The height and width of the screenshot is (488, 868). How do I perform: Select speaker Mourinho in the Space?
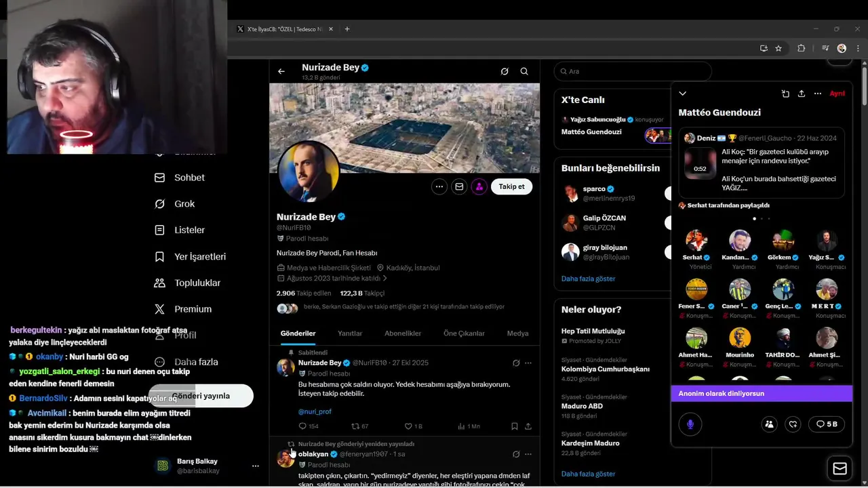click(740, 346)
